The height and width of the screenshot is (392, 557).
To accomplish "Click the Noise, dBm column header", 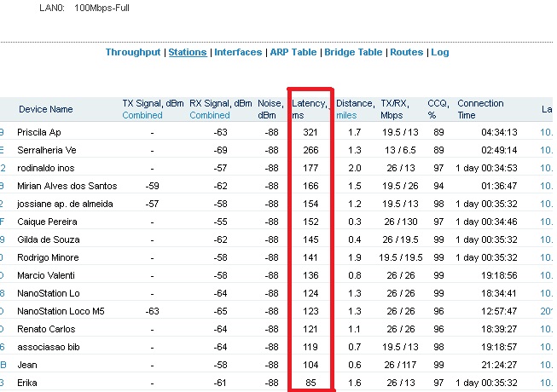I will [x=270, y=109].
